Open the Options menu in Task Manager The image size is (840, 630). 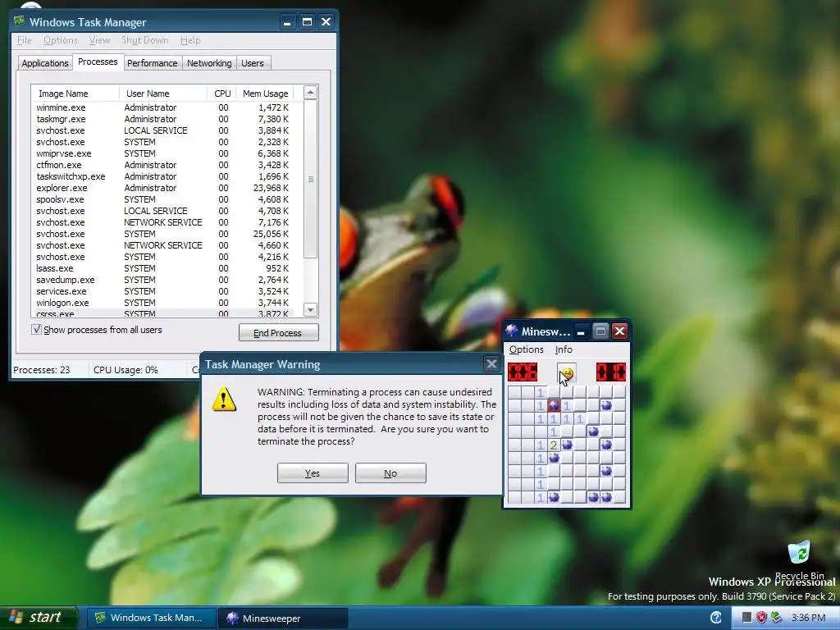coord(61,40)
